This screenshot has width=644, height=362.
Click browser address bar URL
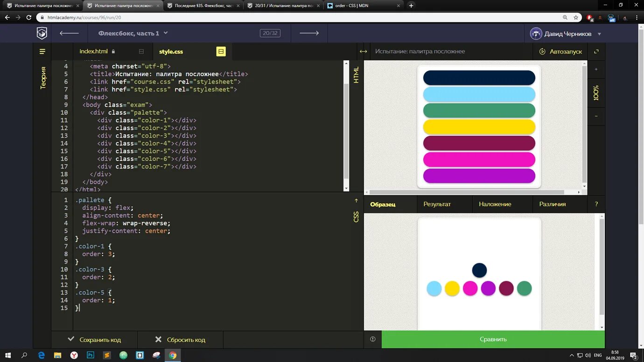84,17
